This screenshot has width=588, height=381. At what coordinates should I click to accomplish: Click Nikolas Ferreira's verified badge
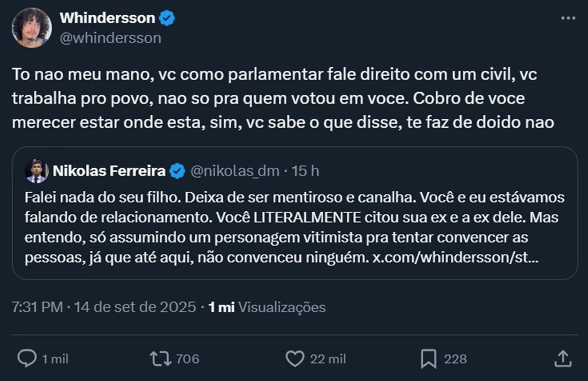coord(177,171)
